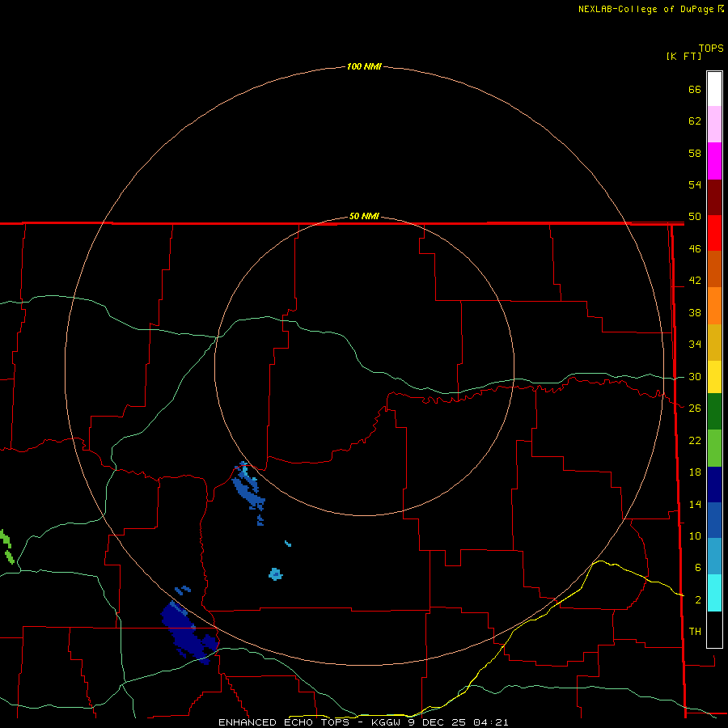
Task: Pick the dark orange legend swatch
Action: (x=714, y=269)
